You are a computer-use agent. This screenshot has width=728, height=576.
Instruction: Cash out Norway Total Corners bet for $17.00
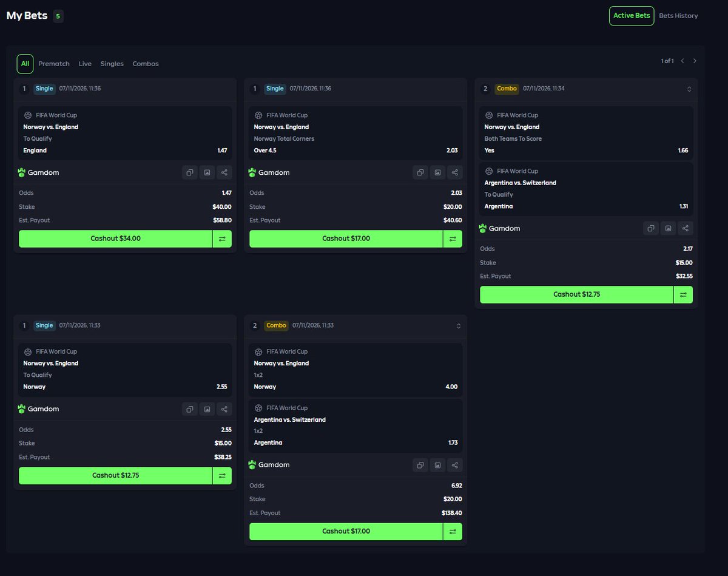[x=346, y=239]
